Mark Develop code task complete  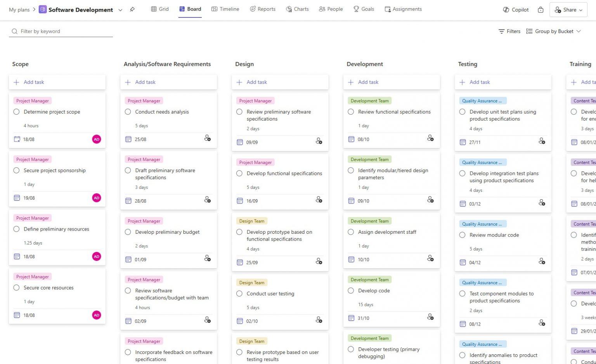click(351, 290)
